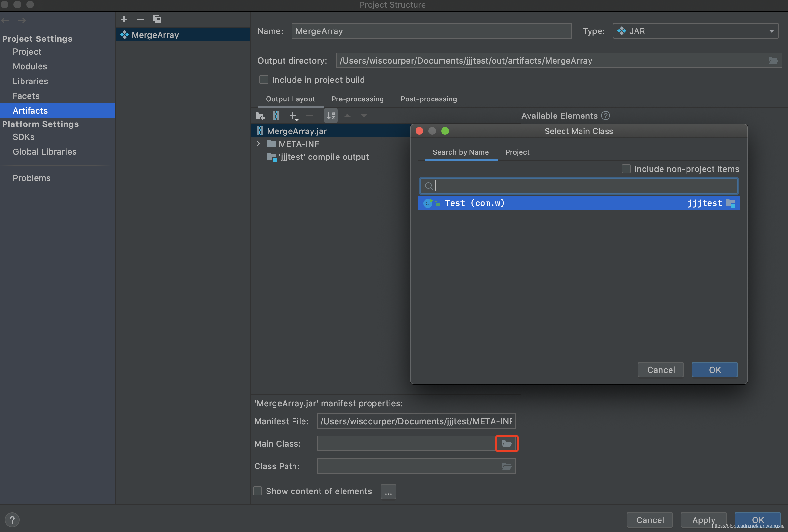Click OK in Select Main Class dialog
The height and width of the screenshot is (532, 788).
tap(714, 370)
